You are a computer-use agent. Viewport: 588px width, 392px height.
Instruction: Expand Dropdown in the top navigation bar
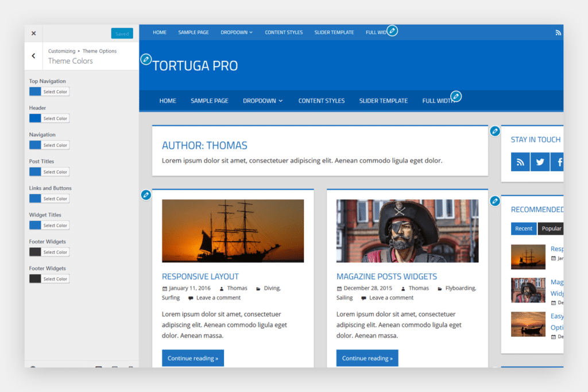tap(237, 33)
